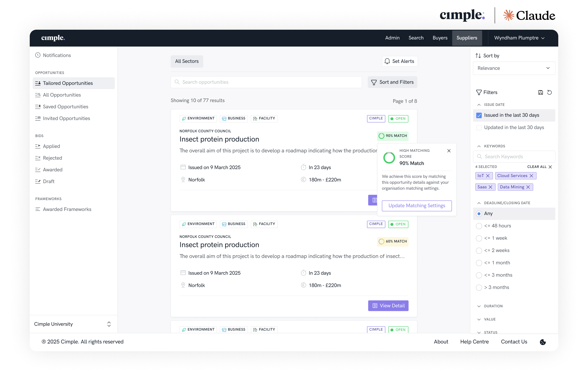Viewport: 588px width, 381px height.
Task: Open the Search nav item
Action: (416, 38)
